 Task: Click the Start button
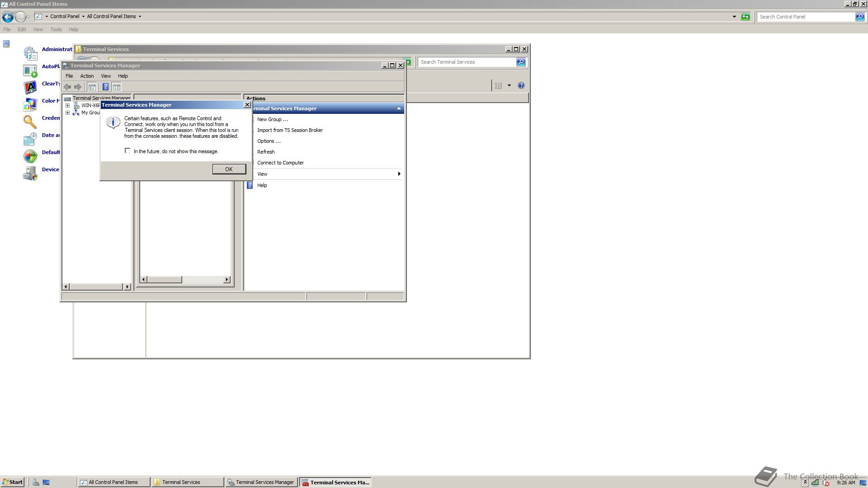(13, 482)
